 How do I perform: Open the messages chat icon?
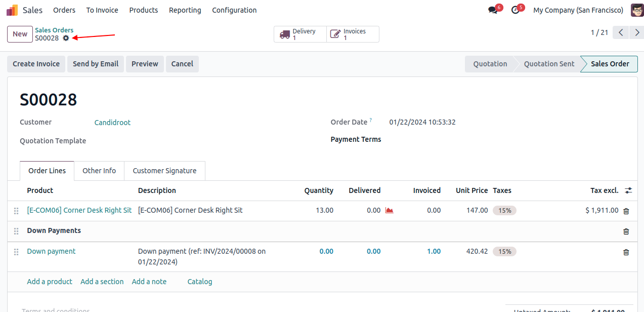tap(493, 10)
